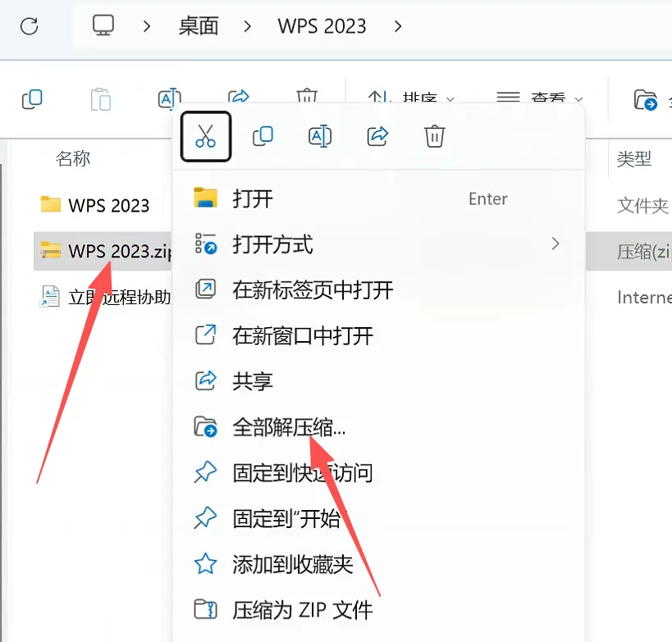Open the 查看 view dropdown
The width and height of the screenshot is (672, 642).
539,98
